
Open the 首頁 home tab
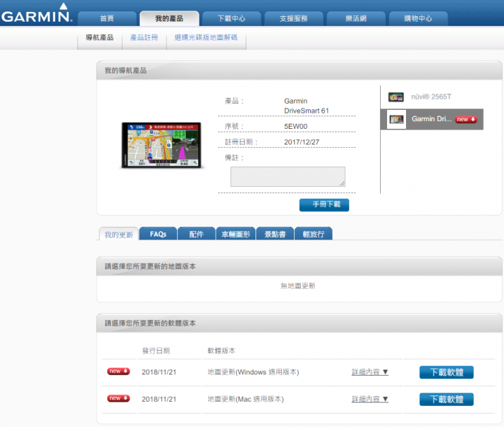click(107, 19)
